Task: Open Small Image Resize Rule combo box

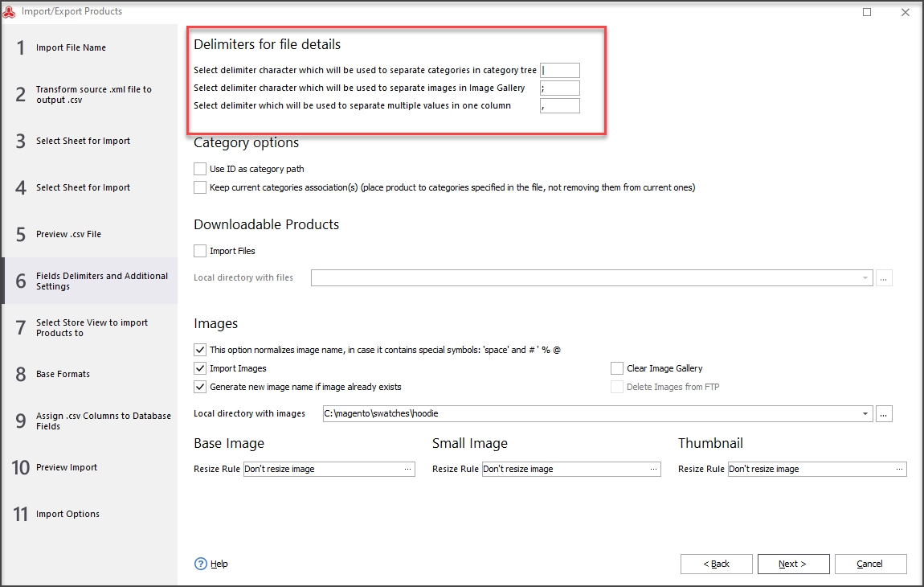Action: coord(571,469)
